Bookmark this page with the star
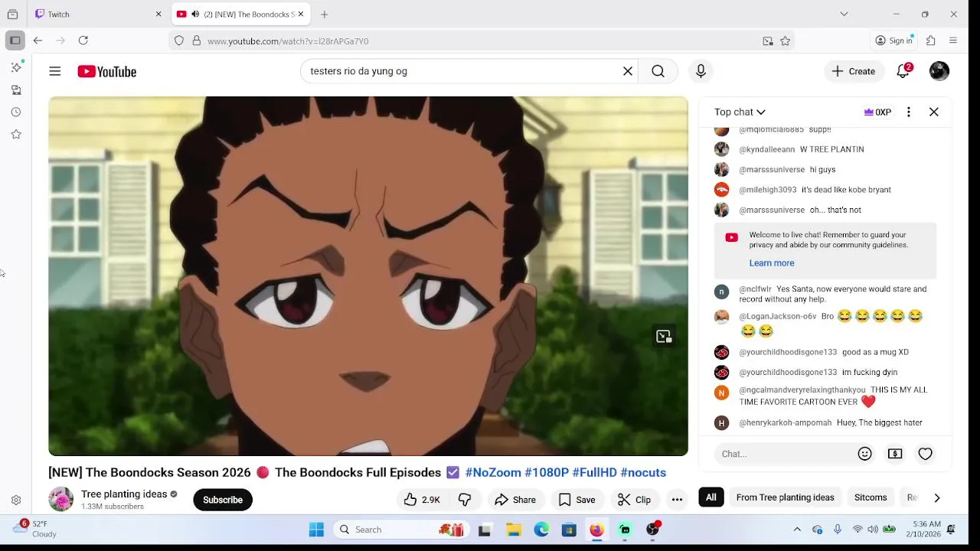This screenshot has height=551, width=980. tap(785, 41)
